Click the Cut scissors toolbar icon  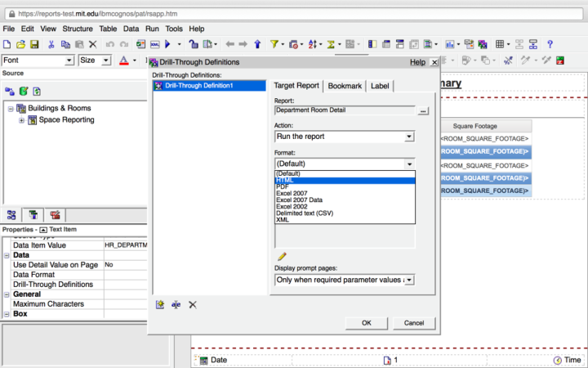click(x=51, y=44)
